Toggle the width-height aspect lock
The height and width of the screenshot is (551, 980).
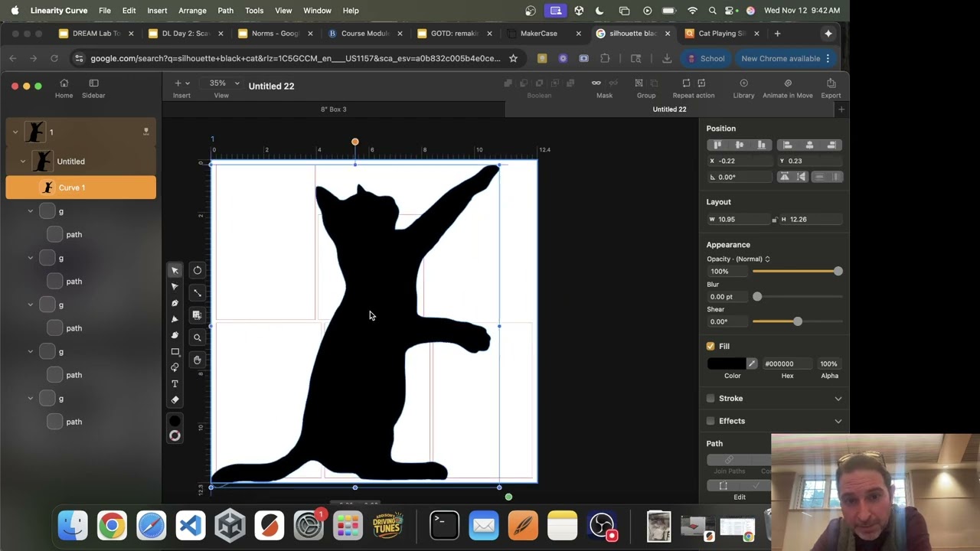pos(773,220)
